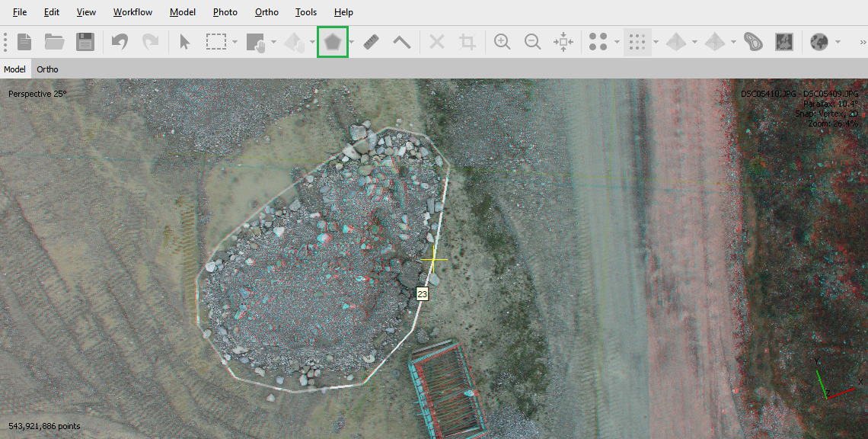Show the solid model view
The height and width of the screenshot is (439, 868).
pos(676,42)
